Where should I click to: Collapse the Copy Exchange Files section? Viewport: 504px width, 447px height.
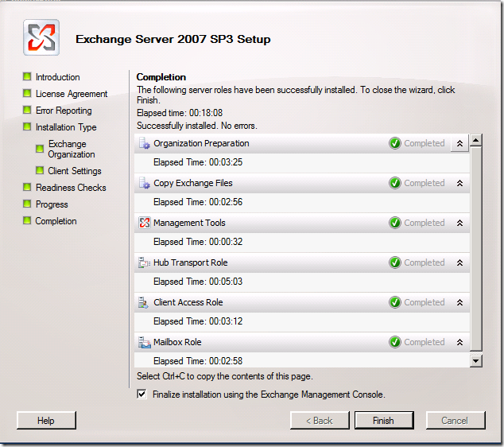click(x=459, y=183)
